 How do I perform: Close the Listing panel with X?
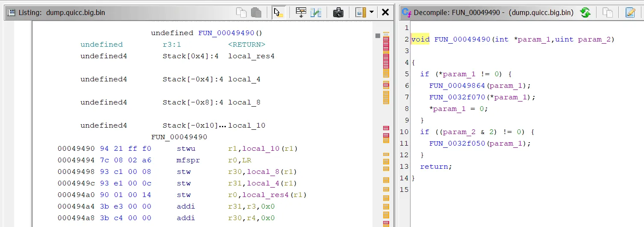point(385,12)
